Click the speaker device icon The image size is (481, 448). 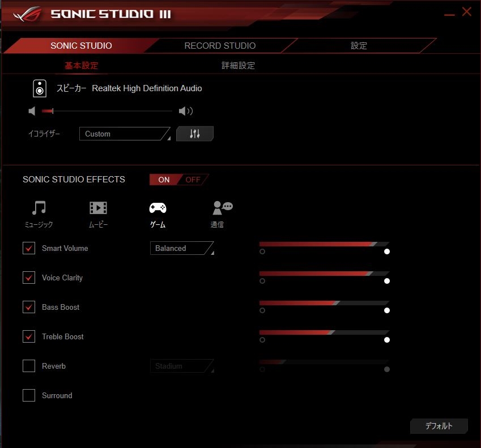40,88
